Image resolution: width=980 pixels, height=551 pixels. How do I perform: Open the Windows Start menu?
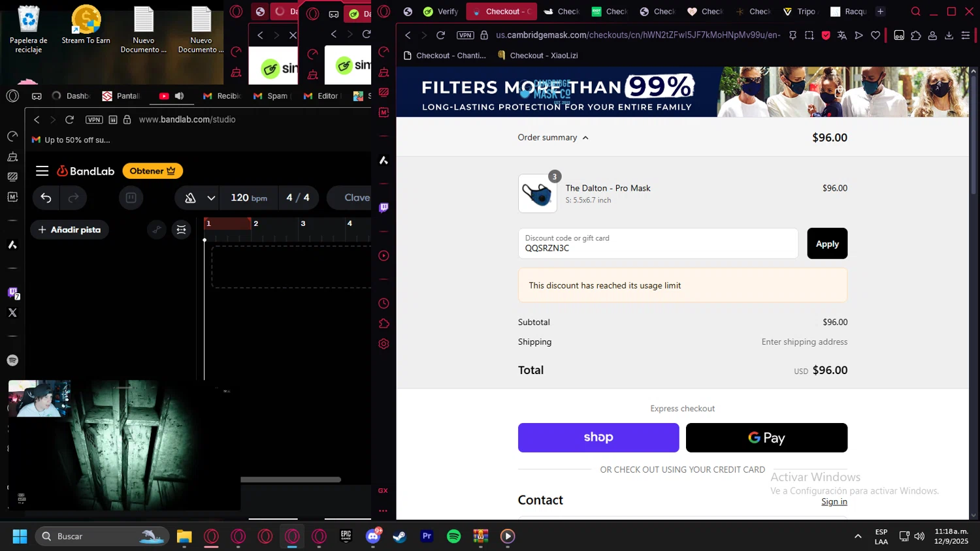20,537
